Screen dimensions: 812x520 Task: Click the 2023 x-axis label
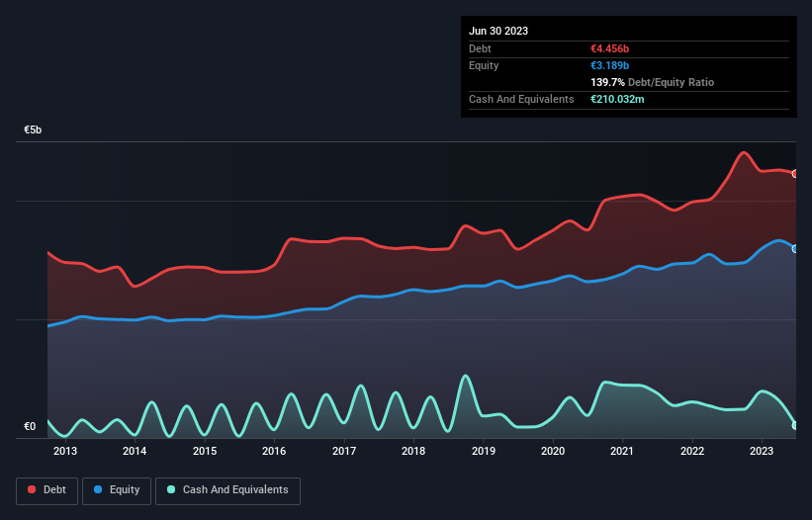tap(762, 451)
